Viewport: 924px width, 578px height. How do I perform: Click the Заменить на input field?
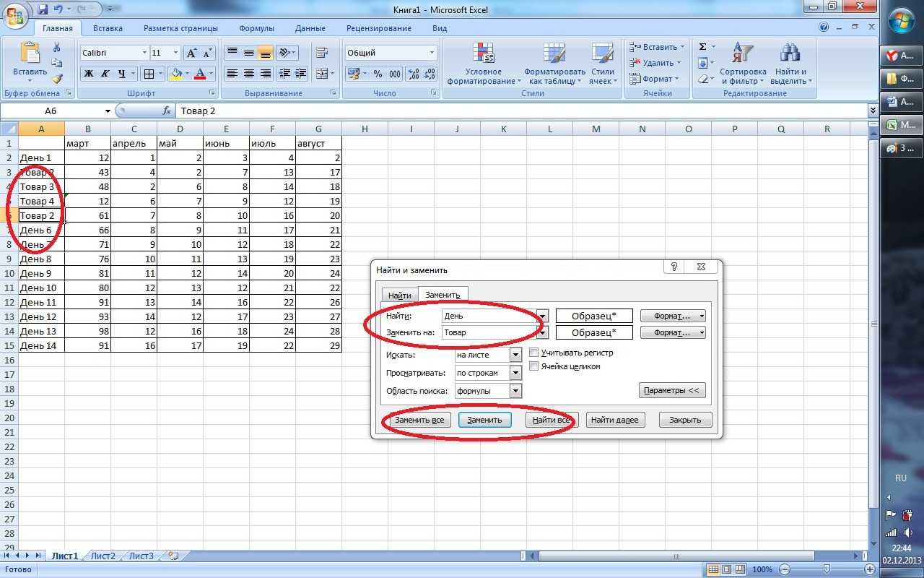point(489,332)
